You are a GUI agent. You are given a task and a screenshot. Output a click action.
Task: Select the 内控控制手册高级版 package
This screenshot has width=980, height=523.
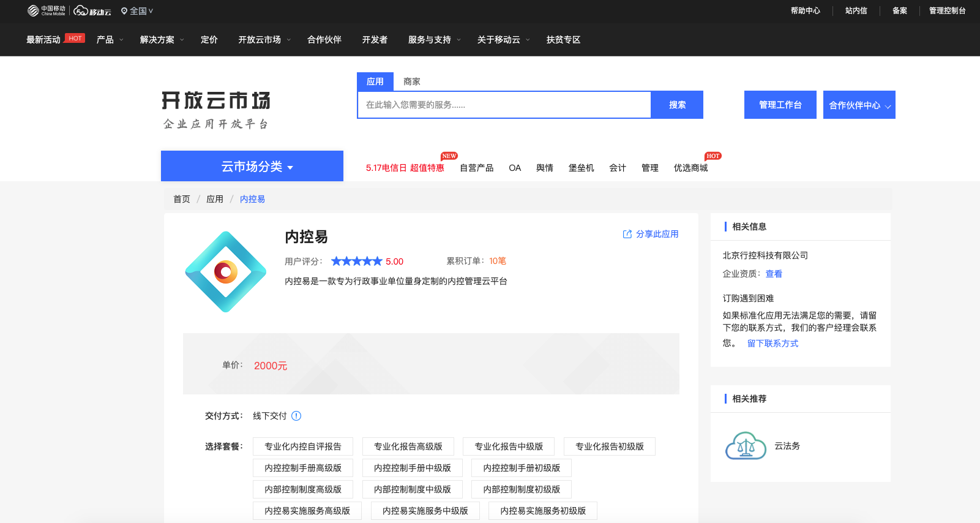(x=303, y=468)
